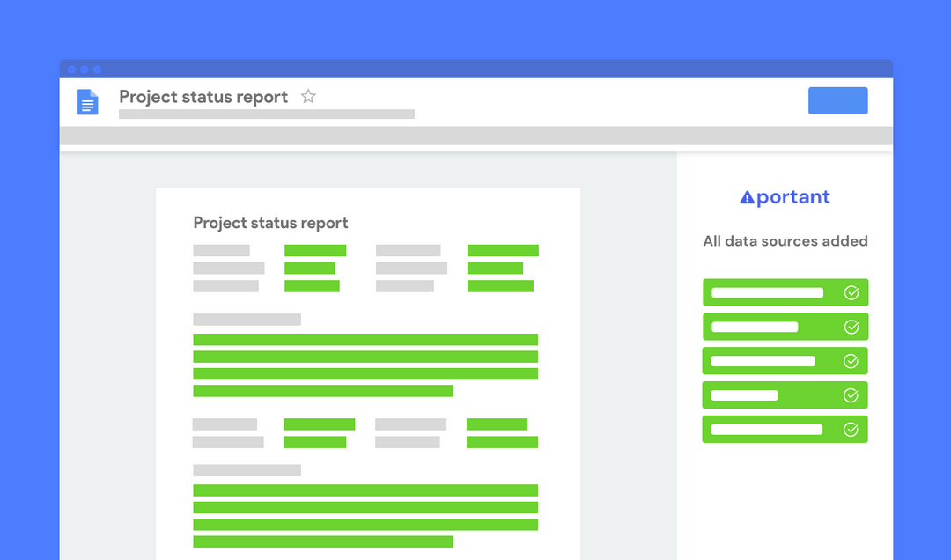Click the gray progress bar under the title
This screenshot has width=951, height=560.
(x=267, y=114)
